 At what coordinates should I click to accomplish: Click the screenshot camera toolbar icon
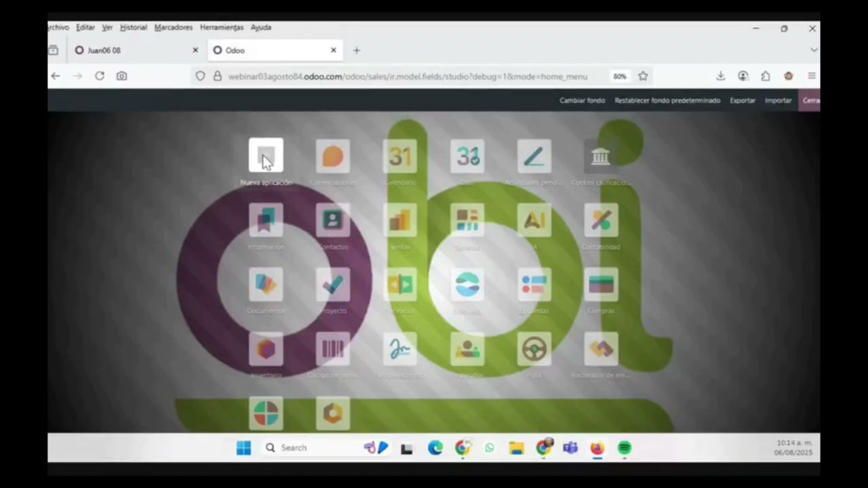[121, 76]
